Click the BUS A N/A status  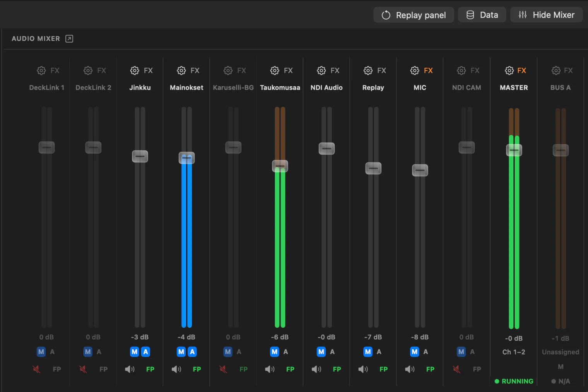pos(561,381)
